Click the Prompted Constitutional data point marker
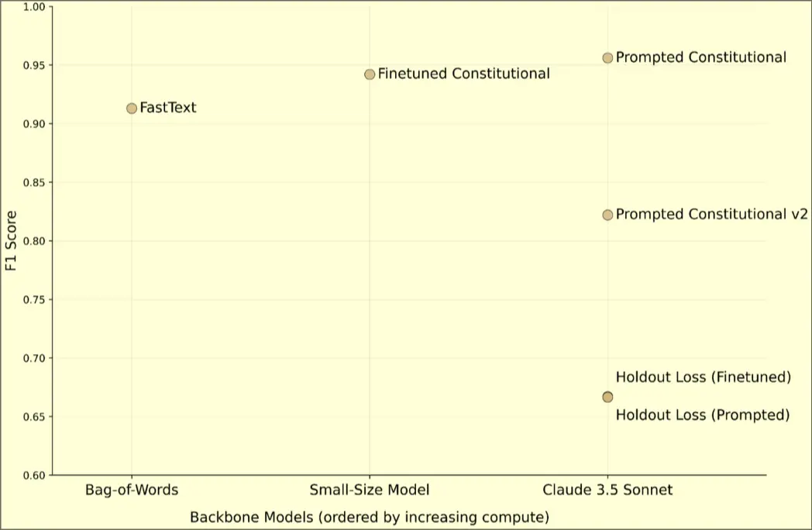This screenshot has width=812, height=530. [x=607, y=57]
